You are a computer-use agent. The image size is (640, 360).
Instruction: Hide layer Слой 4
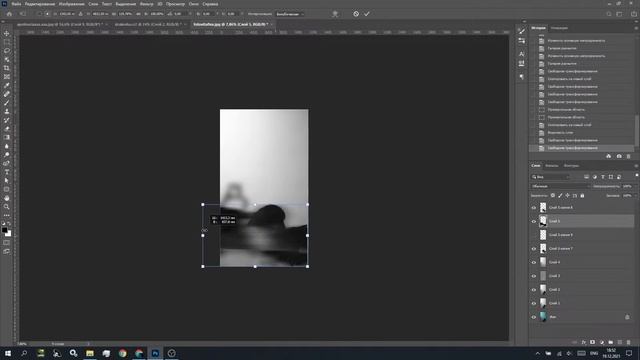tap(533, 262)
